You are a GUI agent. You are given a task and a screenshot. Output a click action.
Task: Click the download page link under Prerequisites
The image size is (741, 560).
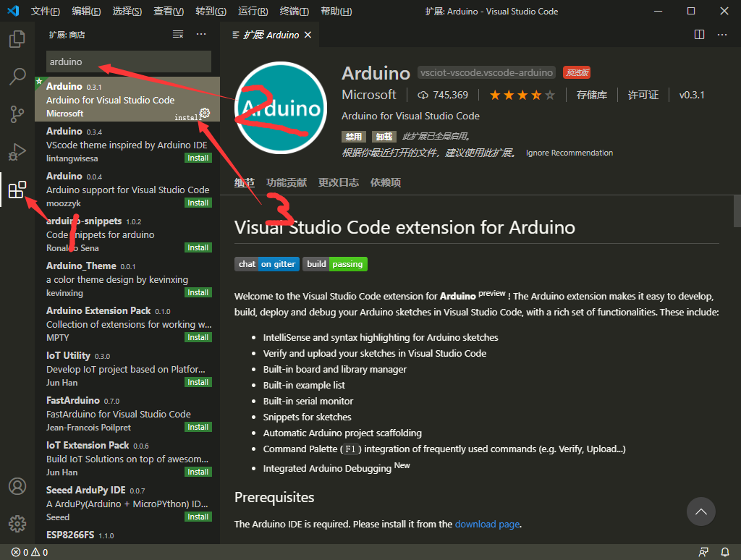click(486, 524)
